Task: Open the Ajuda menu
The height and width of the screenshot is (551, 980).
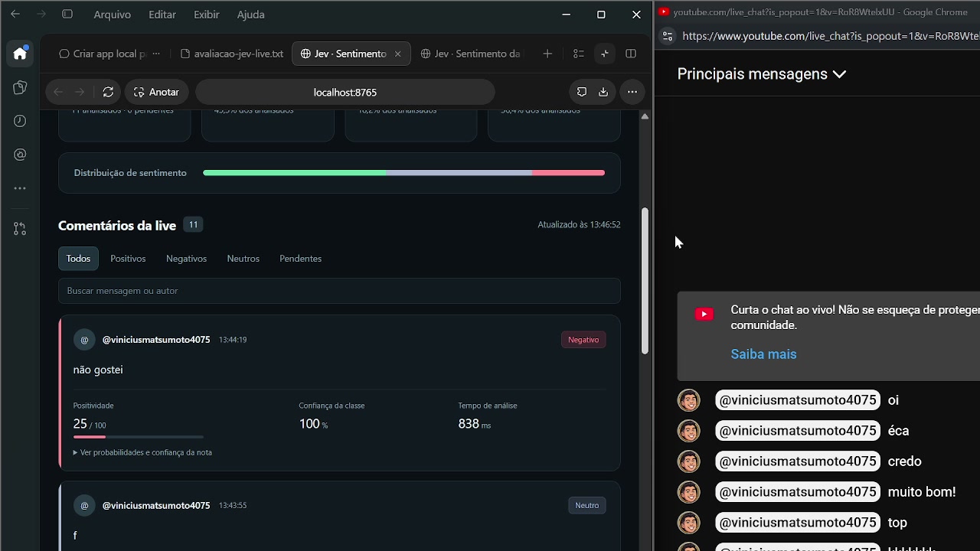Action: [251, 15]
